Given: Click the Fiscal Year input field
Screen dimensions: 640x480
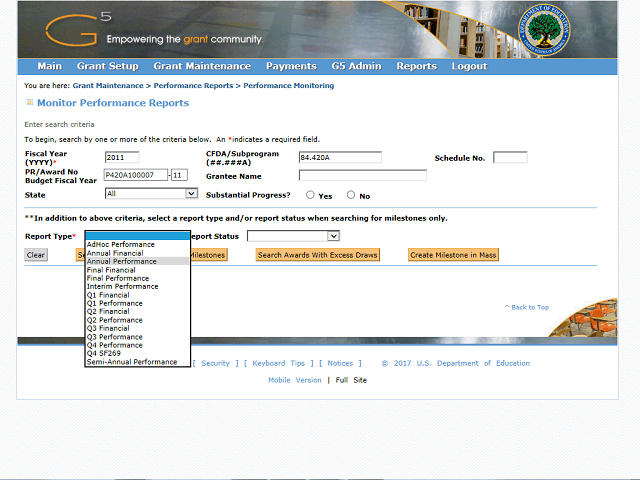Looking at the screenshot, I should [122, 158].
